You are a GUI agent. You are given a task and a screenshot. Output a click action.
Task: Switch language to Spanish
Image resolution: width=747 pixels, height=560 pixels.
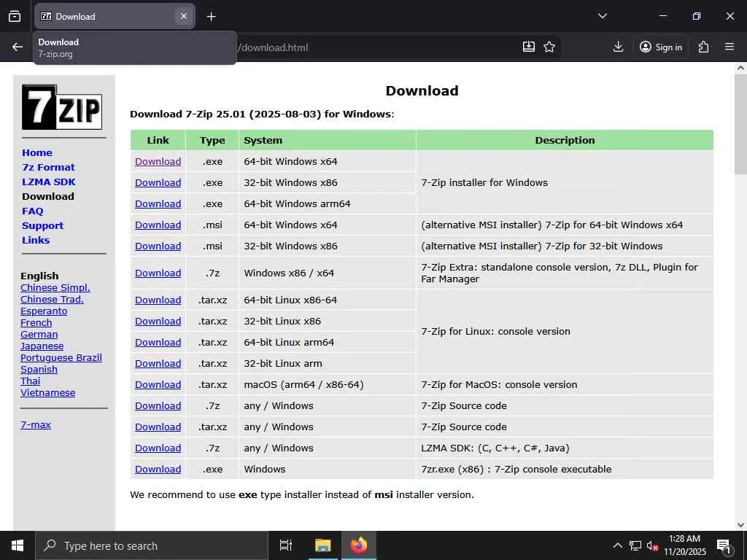[39, 370]
